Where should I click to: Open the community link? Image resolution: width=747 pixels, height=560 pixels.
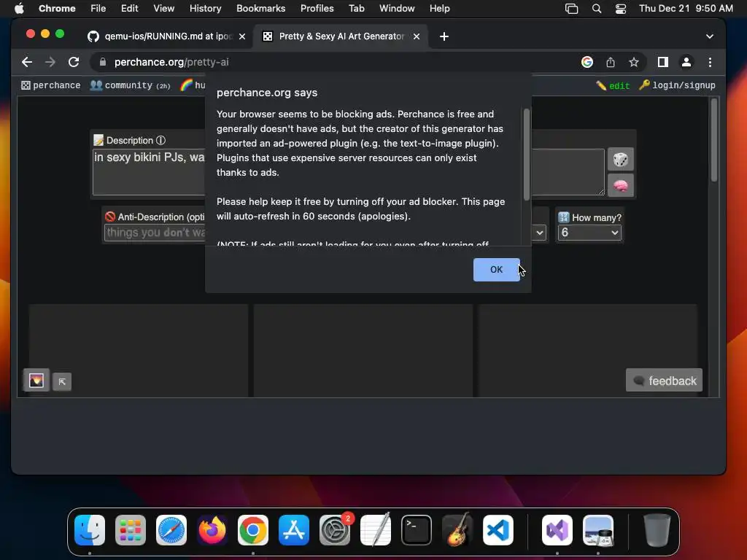click(x=130, y=86)
